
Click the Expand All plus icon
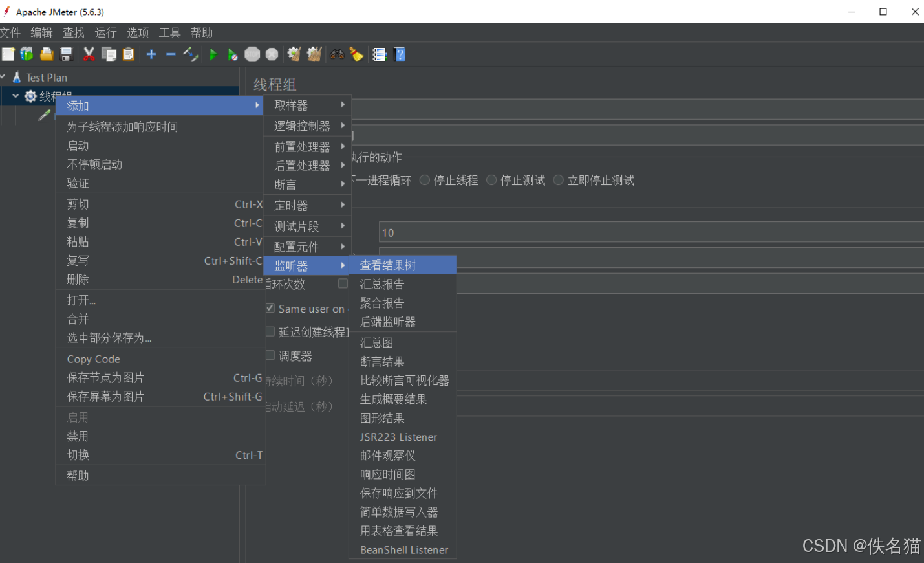tap(151, 54)
